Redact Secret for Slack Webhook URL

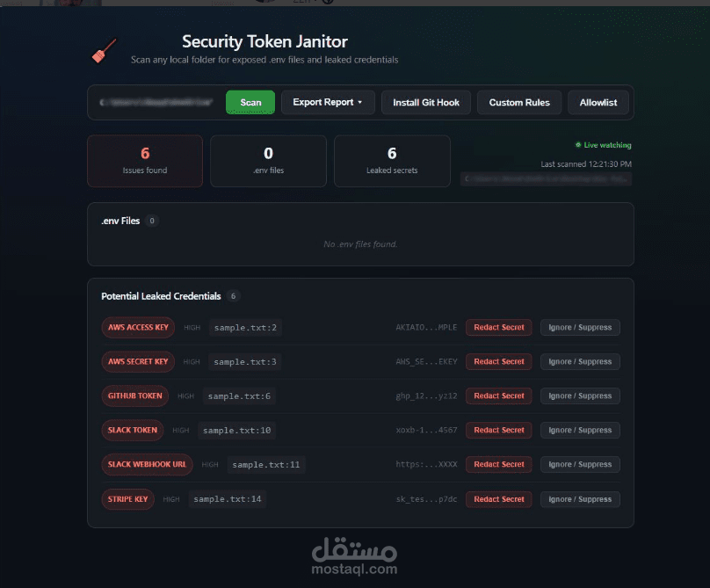pyautogui.click(x=499, y=464)
